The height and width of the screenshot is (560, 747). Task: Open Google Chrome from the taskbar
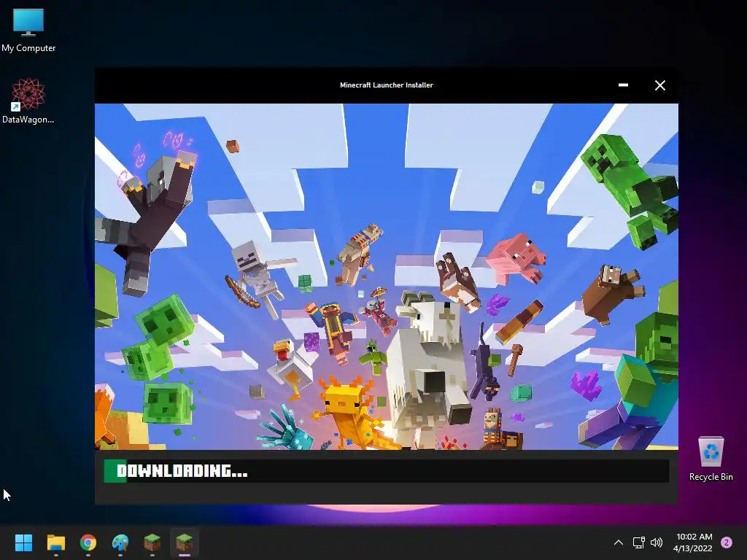tap(88, 542)
